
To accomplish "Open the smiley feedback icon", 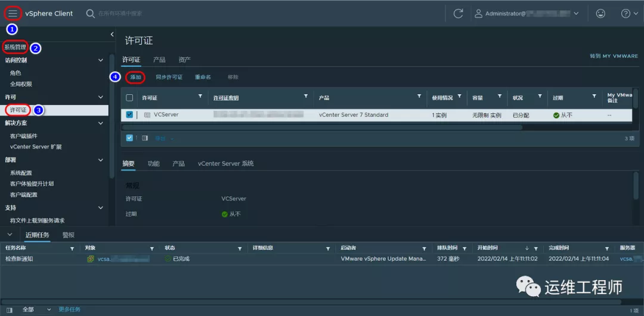I will coord(600,13).
